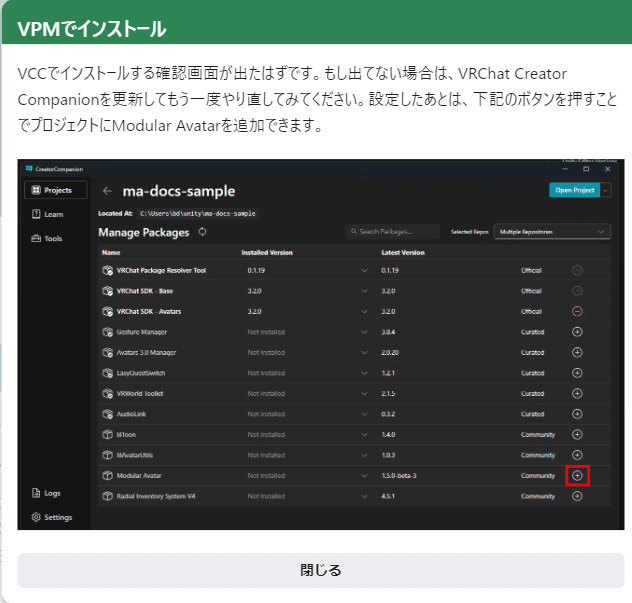Refresh packages icon beside Manage Packages
The width and height of the screenshot is (632, 603).
point(202,232)
